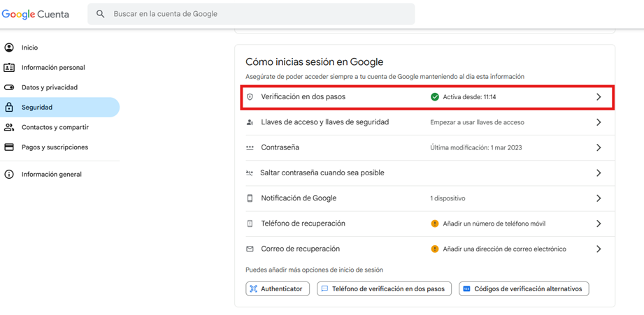Click the envelope icon beside Correo de recuperación

(250, 249)
